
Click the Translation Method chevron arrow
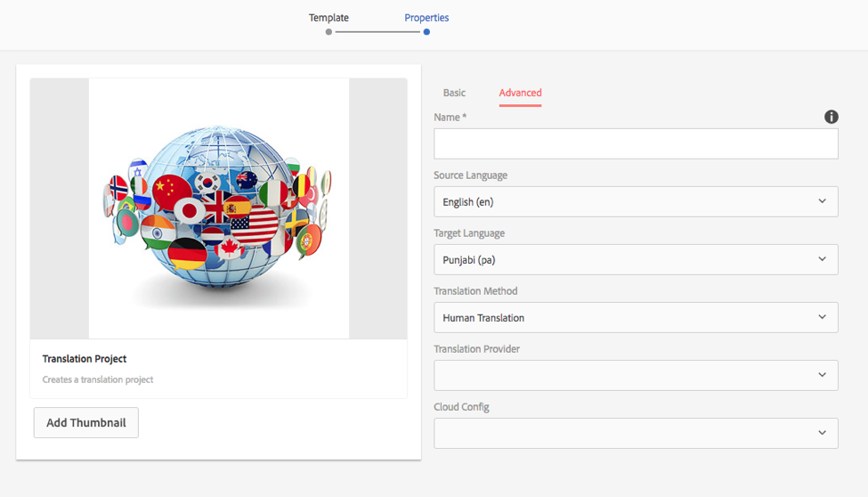822,317
